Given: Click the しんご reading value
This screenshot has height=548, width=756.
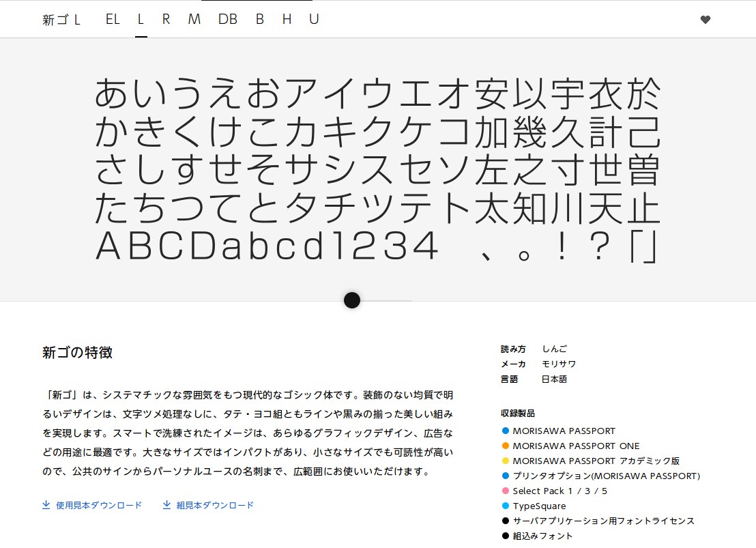Looking at the screenshot, I should (555, 349).
